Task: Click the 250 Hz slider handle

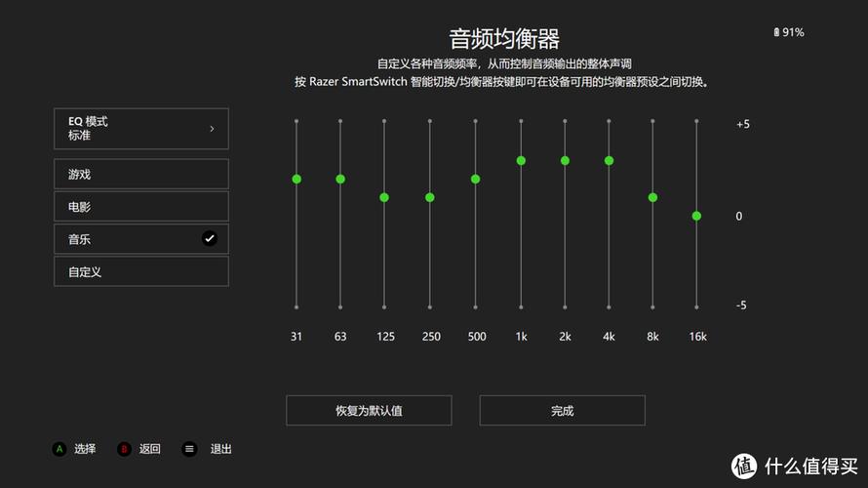Action: pos(429,197)
